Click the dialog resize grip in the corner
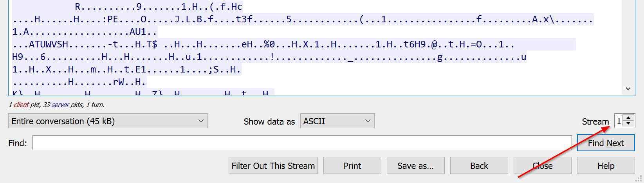Screen dimensions: 644x183 640,179
